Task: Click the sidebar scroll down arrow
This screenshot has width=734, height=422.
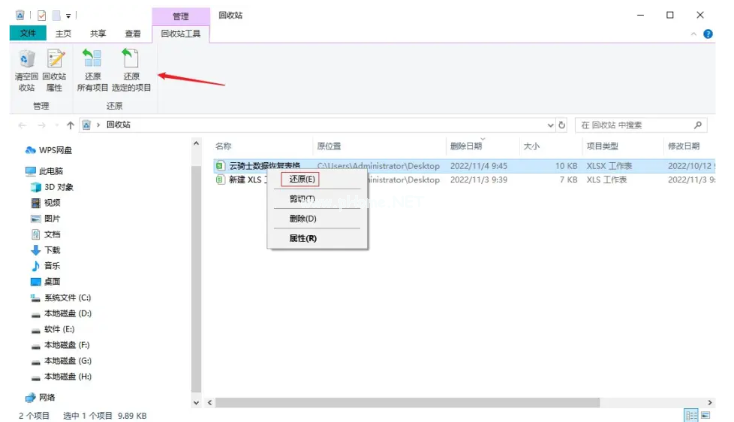Action: (x=196, y=402)
